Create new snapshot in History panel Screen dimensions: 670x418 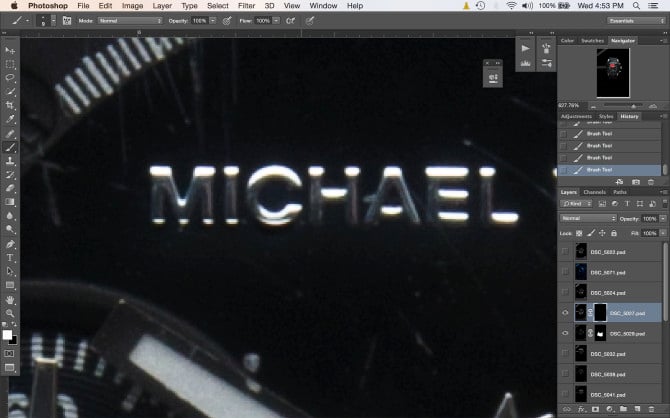636,182
